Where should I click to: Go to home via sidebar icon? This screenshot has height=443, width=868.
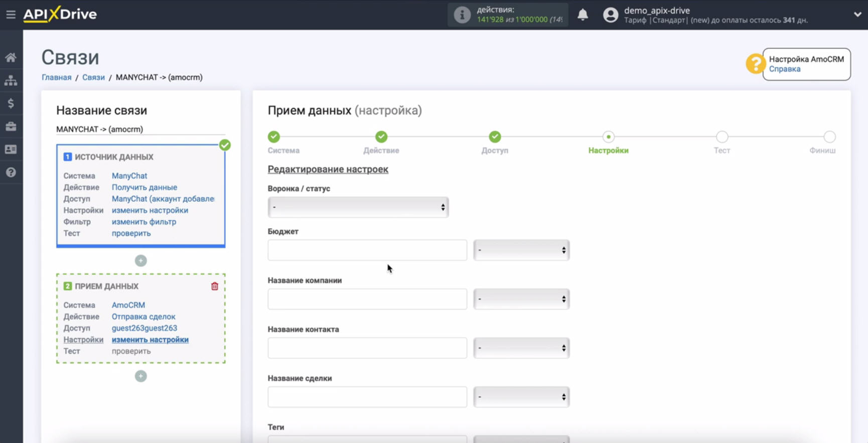click(11, 57)
